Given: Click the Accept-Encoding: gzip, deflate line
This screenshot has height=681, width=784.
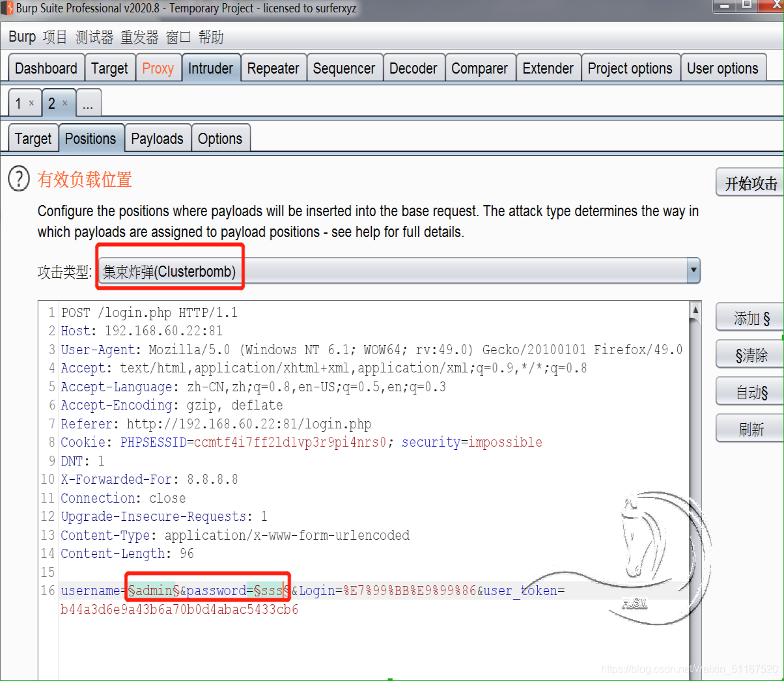Looking at the screenshot, I should point(172,405).
